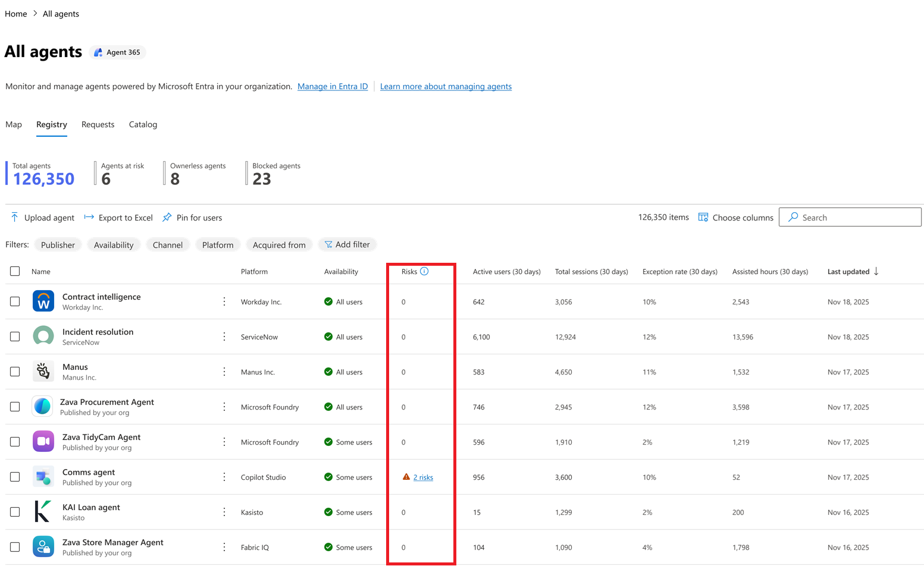
Task: Click Upload agent
Action: click(42, 218)
